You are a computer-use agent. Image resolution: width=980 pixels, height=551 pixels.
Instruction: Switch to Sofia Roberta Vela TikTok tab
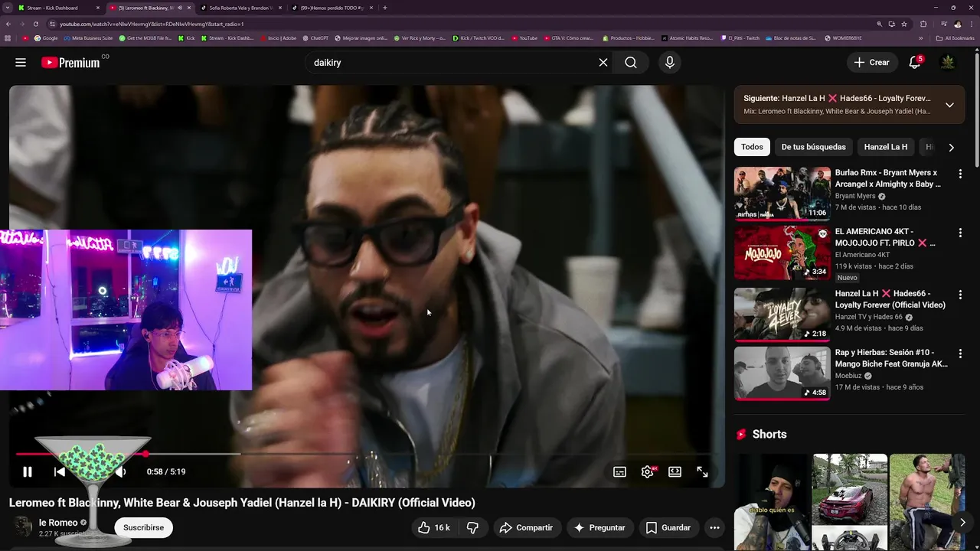click(x=240, y=8)
